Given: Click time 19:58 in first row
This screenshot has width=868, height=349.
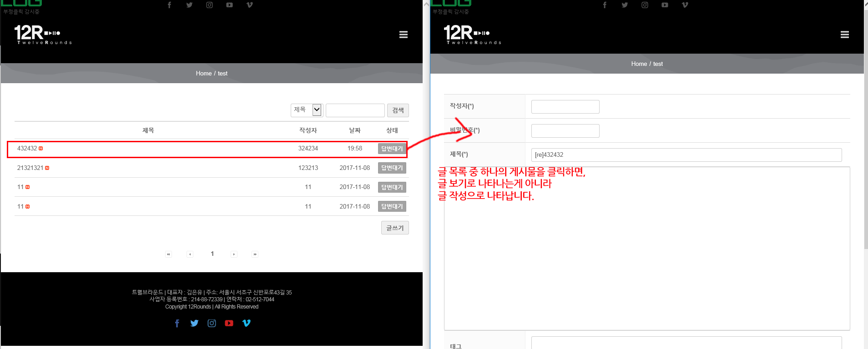Looking at the screenshot, I should [x=355, y=149].
